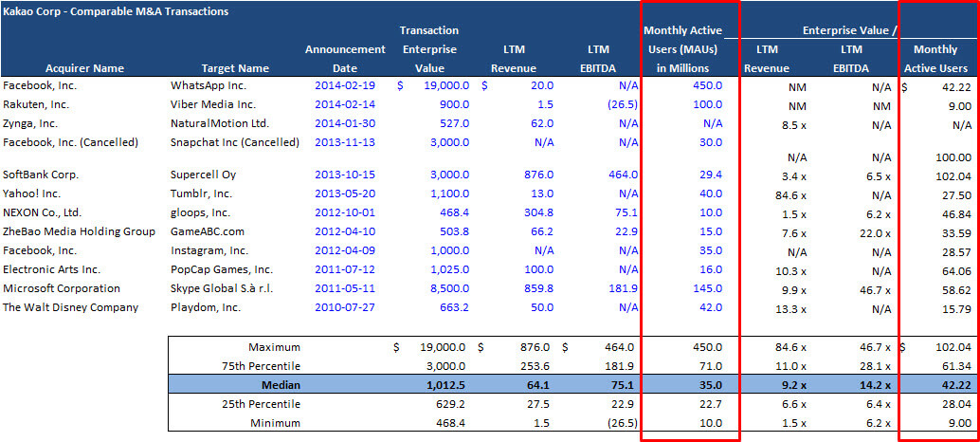This screenshot has height=442, width=980.
Task: Click LTM revenue '859.8'
Action: 538,288
